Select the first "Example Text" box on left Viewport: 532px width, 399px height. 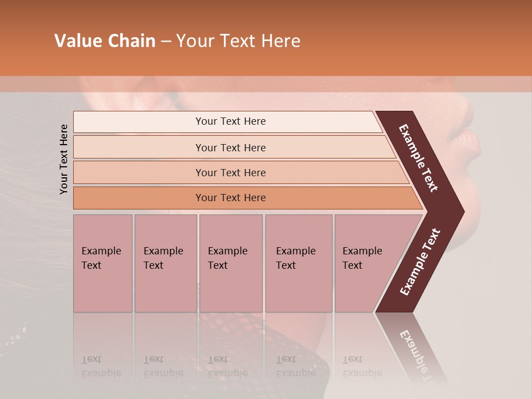[103, 263]
